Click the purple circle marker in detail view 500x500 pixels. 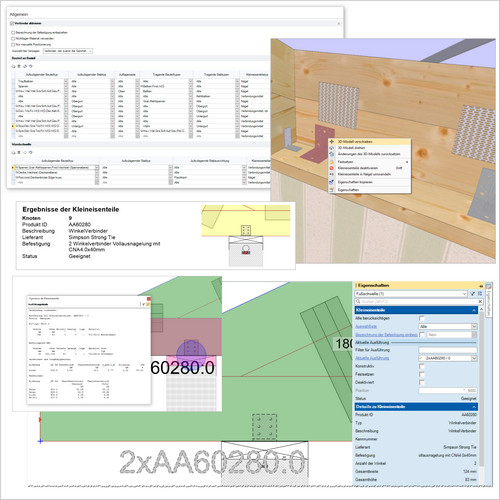[191, 354]
